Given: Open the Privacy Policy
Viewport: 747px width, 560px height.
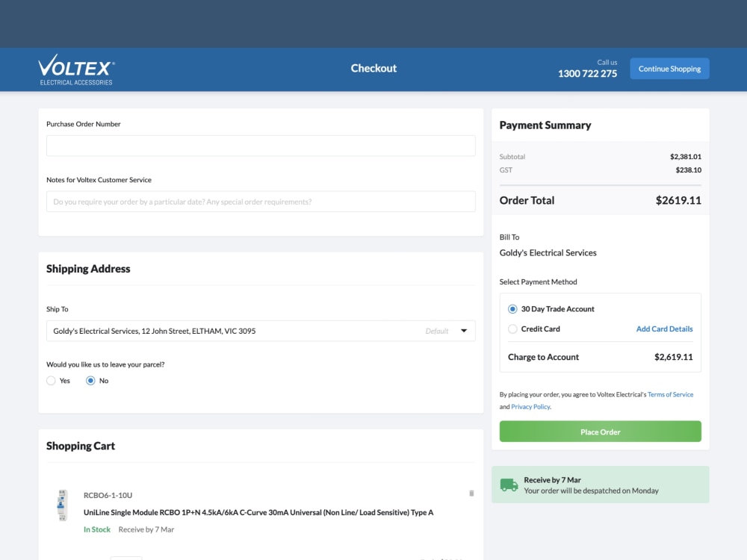Looking at the screenshot, I should pyautogui.click(x=530, y=406).
